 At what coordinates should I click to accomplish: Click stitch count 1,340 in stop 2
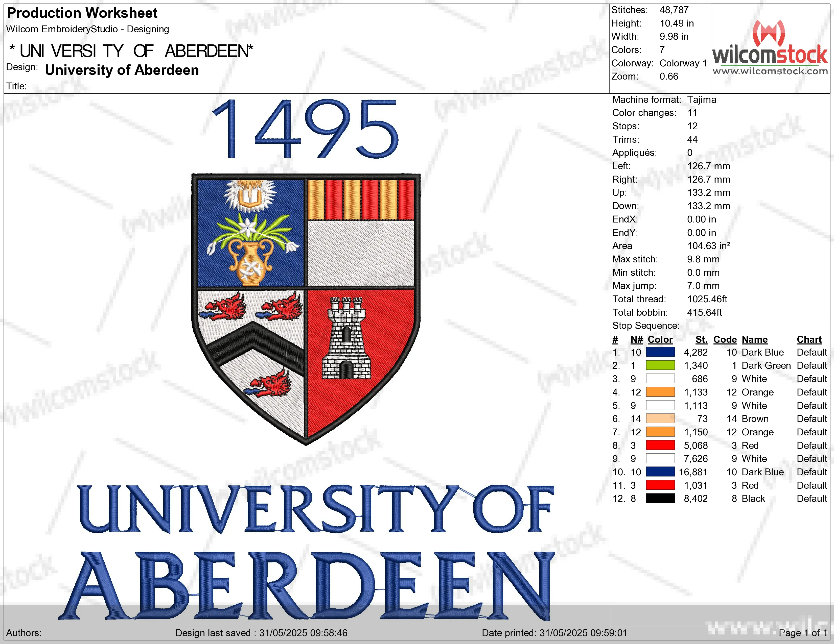click(x=696, y=365)
